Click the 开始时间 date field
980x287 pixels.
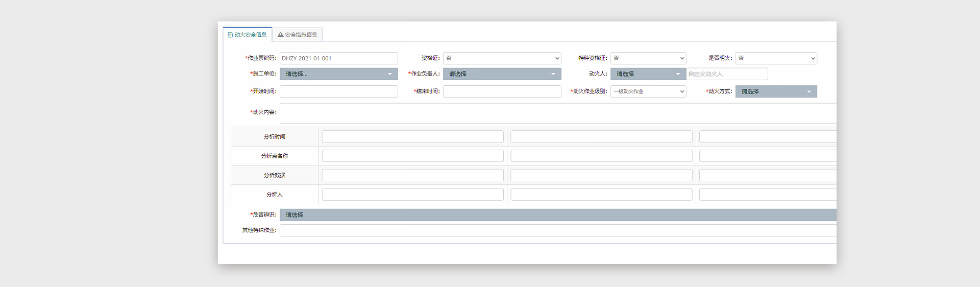pyautogui.click(x=338, y=91)
